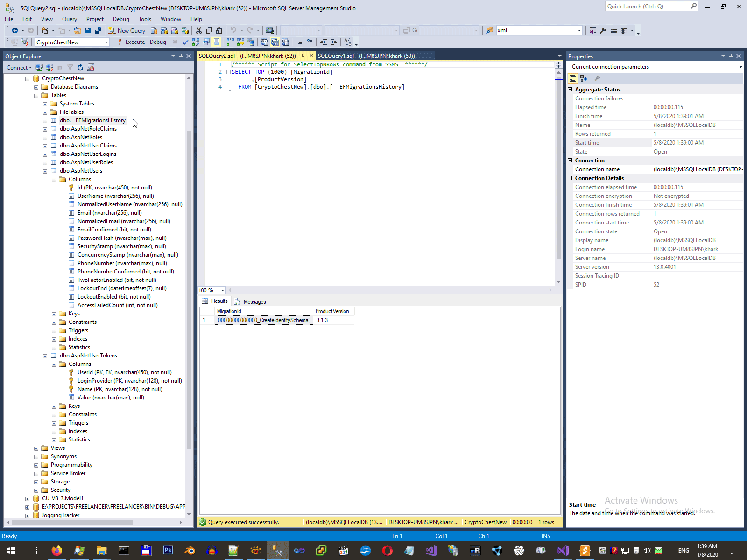Click the Refresh icon in Object Explorer
The width and height of the screenshot is (747, 560).
[x=80, y=68]
